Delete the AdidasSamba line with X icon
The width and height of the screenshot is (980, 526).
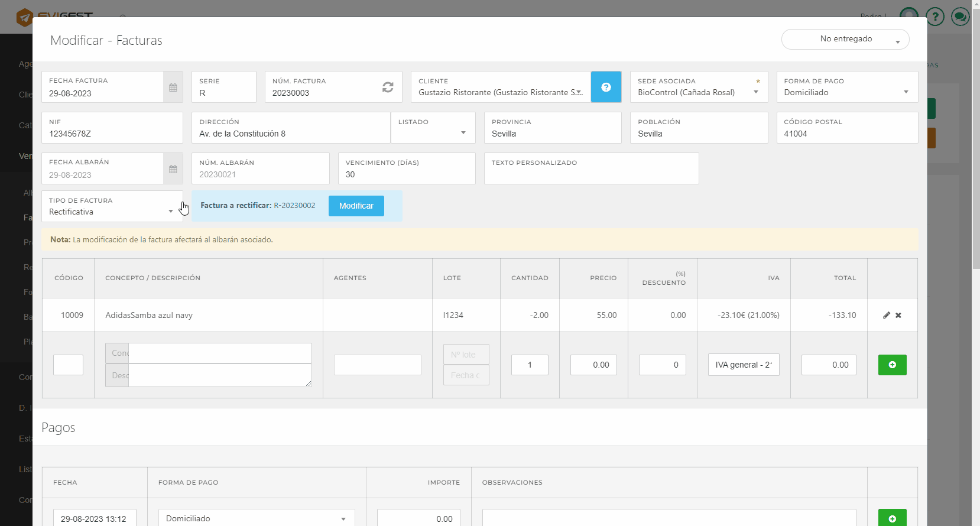(898, 316)
